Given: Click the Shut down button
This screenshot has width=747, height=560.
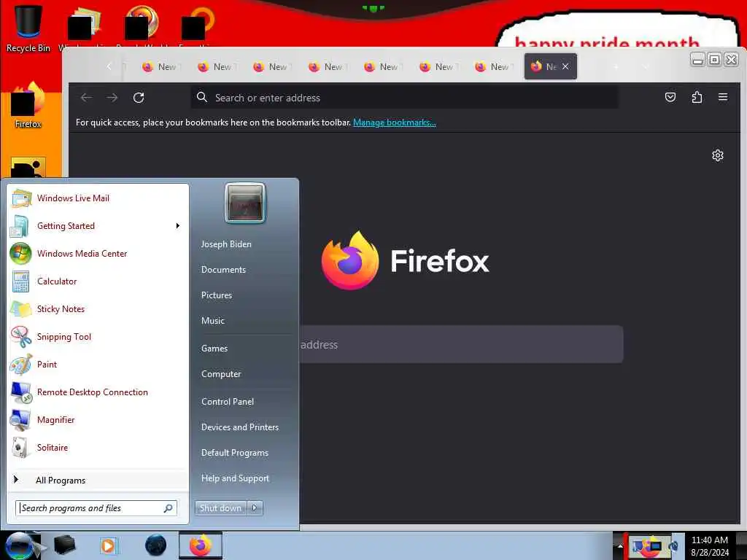Looking at the screenshot, I should pyautogui.click(x=220, y=508).
